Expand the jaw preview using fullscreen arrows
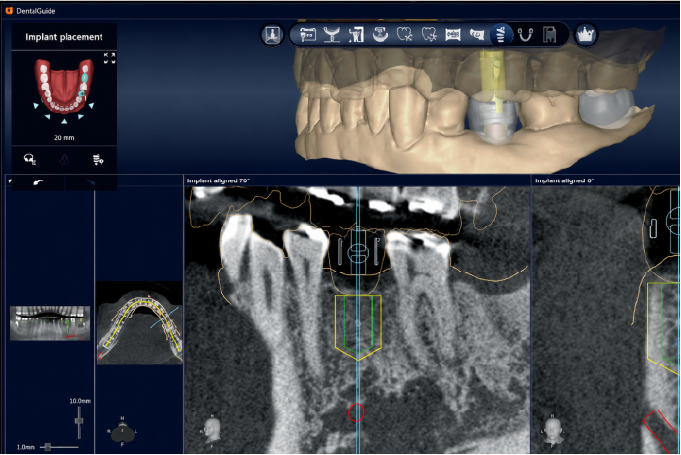The height and width of the screenshot is (455, 681). tap(109, 58)
